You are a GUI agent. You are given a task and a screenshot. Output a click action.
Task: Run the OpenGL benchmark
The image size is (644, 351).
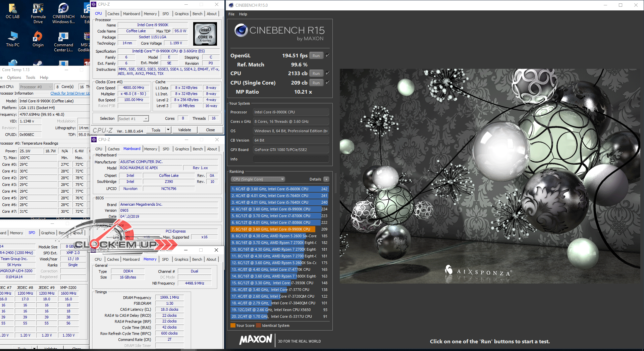click(316, 56)
